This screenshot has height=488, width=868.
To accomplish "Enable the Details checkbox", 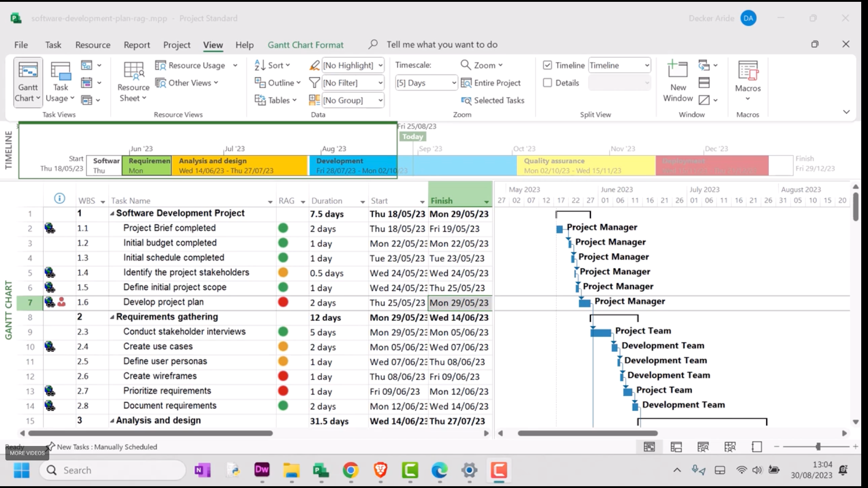I will [547, 83].
